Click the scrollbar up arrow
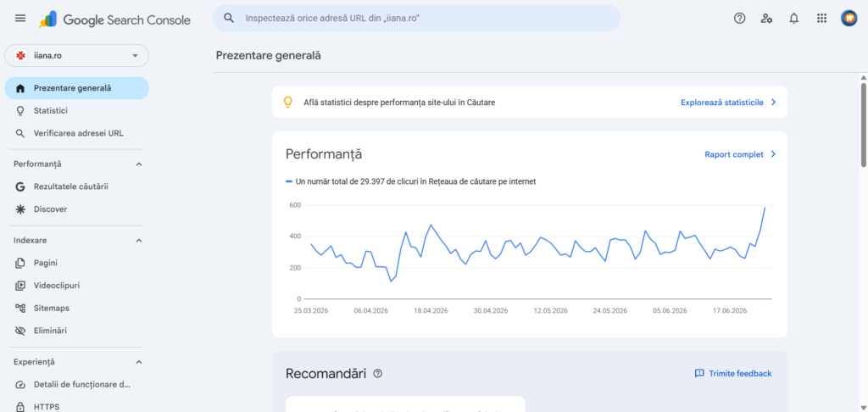The height and width of the screenshot is (412, 868). pos(864,77)
